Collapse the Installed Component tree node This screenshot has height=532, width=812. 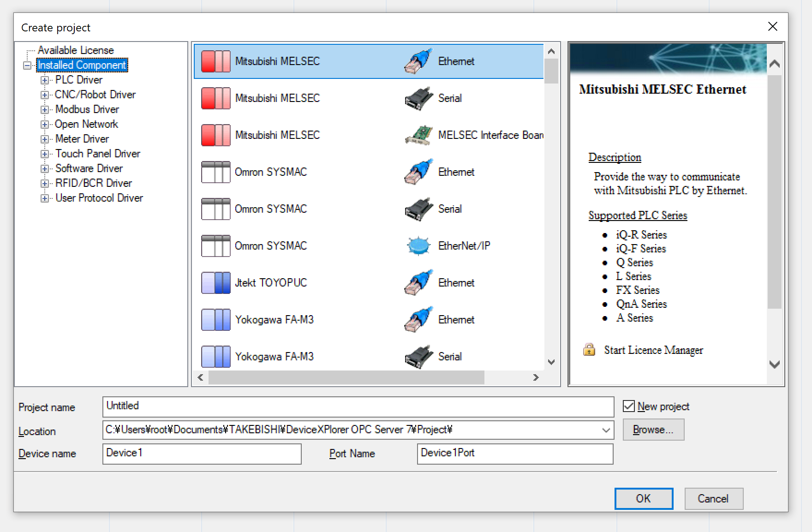click(27, 66)
